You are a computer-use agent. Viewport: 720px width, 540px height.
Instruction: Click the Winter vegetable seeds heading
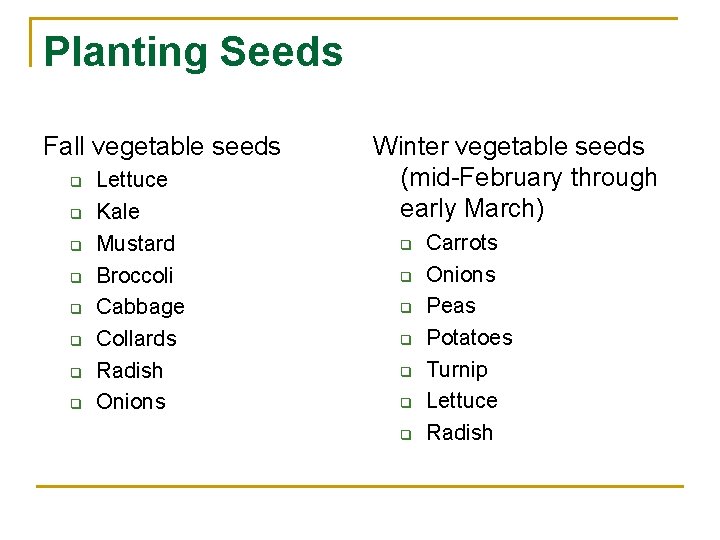508,147
